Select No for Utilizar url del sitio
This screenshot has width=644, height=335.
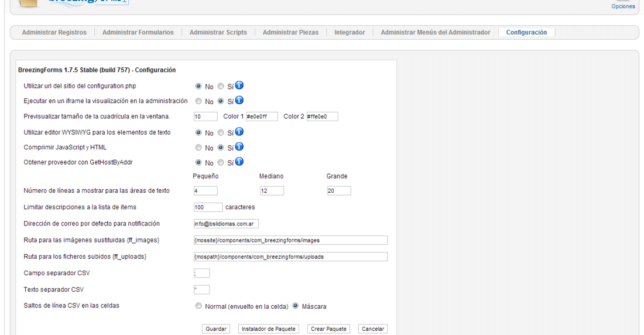click(x=198, y=86)
